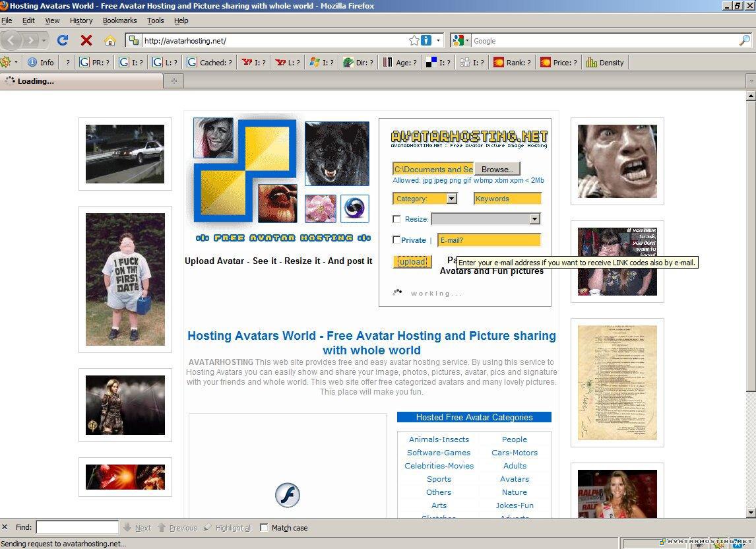
Task: Click the E-mail input field
Action: tap(489, 240)
